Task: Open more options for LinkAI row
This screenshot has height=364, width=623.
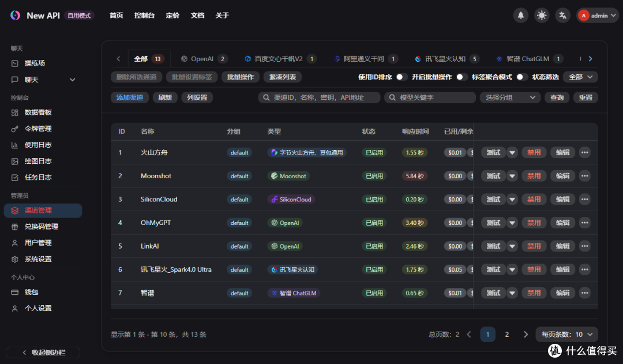Action: pos(584,246)
